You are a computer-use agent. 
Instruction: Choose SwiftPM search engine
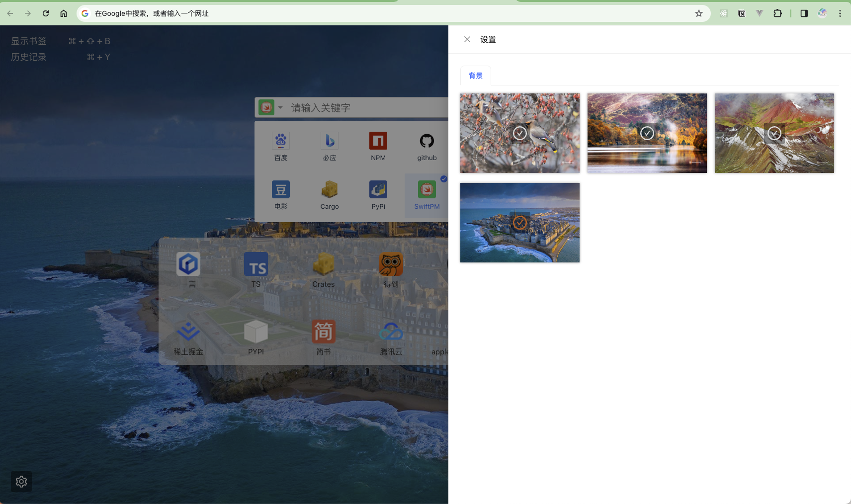click(427, 195)
